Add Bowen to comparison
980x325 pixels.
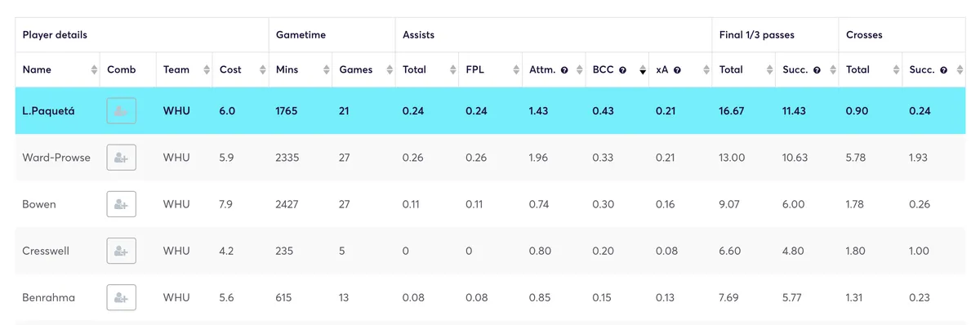click(121, 204)
